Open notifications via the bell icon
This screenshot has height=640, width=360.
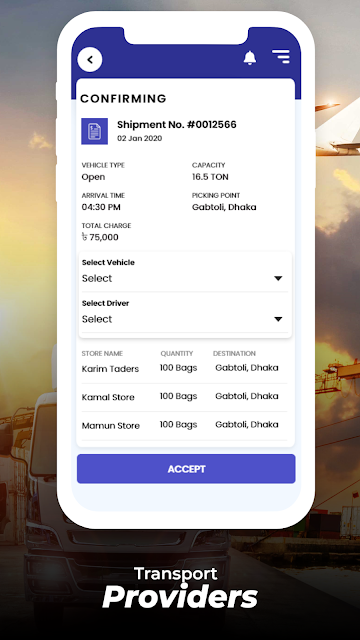250,58
